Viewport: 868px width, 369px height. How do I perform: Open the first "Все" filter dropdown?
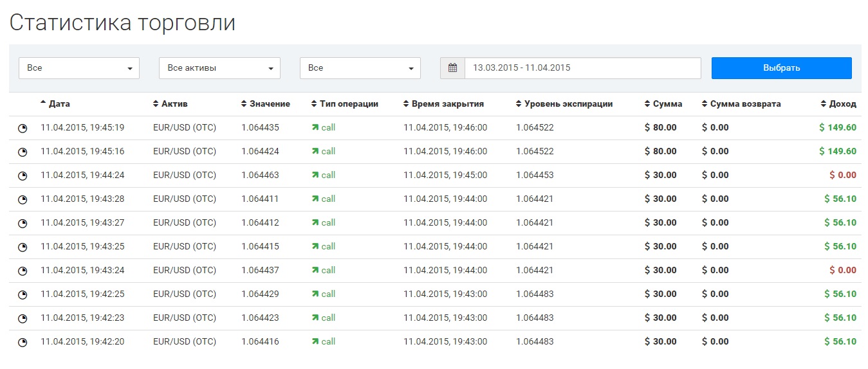(79, 68)
